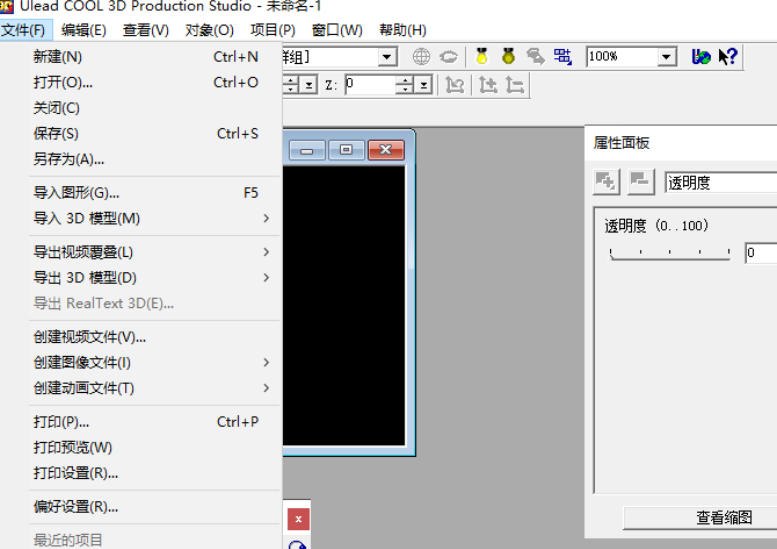Open the Ulead website globe icon
777x549 pixels.
701,57
